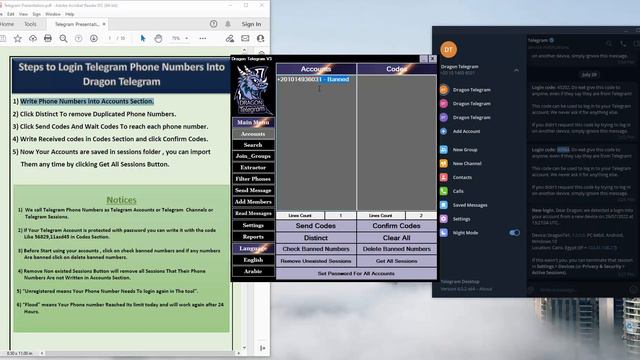
Task: Click the cloud upload icon in Acrobat
Action: [x=33, y=38]
